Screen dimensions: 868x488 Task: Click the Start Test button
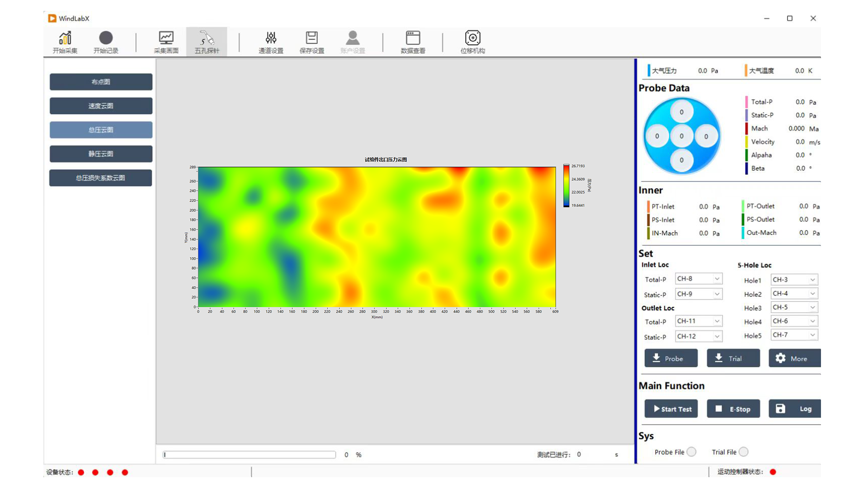671,409
